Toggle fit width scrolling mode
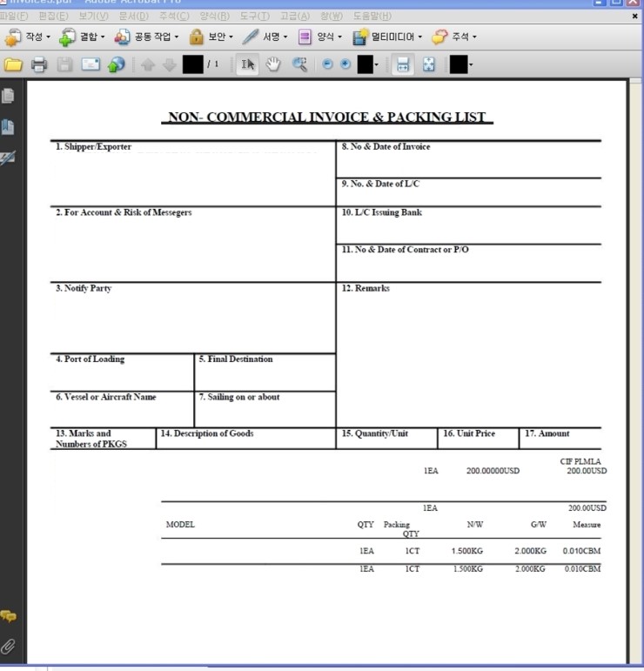 coord(403,64)
